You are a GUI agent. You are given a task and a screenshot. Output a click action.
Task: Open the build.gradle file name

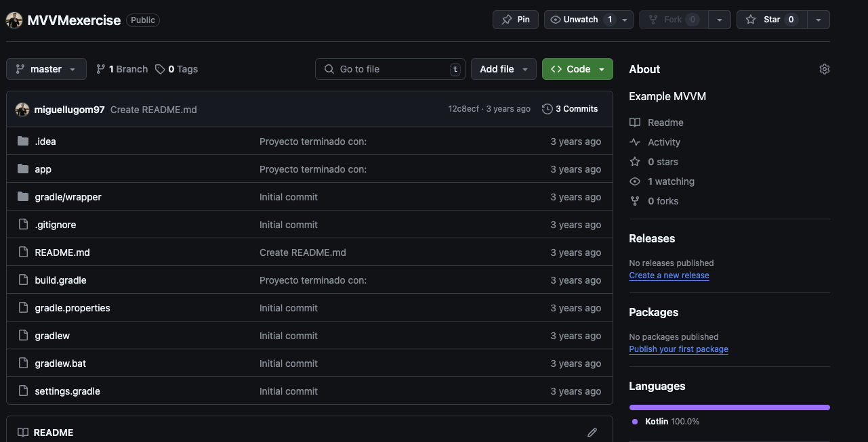click(x=60, y=280)
